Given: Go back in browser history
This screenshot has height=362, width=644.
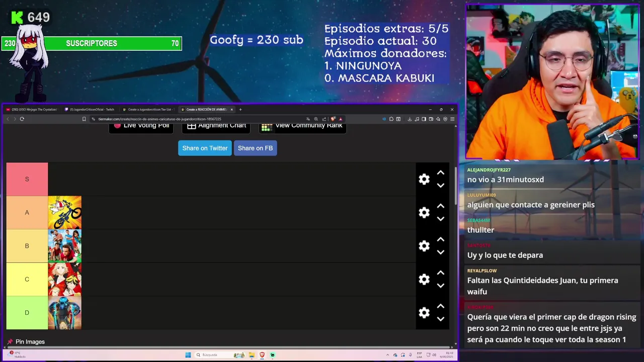Looking at the screenshot, I should point(8,119).
